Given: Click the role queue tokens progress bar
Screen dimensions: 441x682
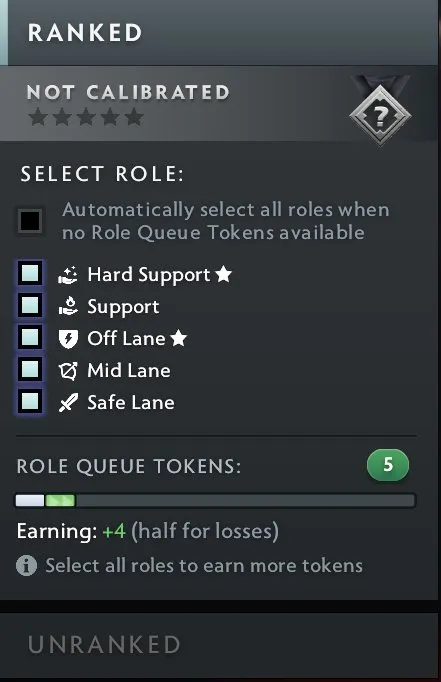Looking at the screenshot, I should pyautogui.click(x=216, y=501).
